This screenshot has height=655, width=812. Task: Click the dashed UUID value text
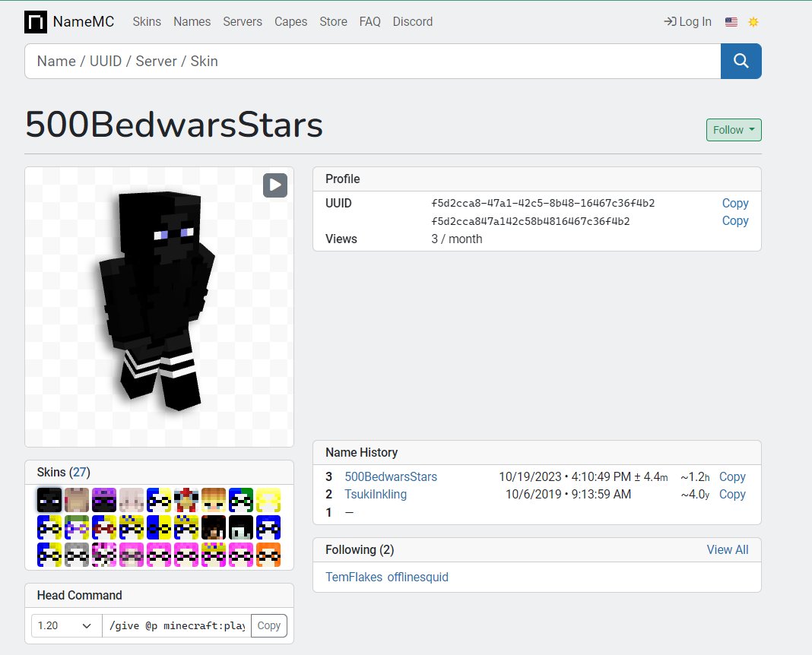[x=543, y=203]
